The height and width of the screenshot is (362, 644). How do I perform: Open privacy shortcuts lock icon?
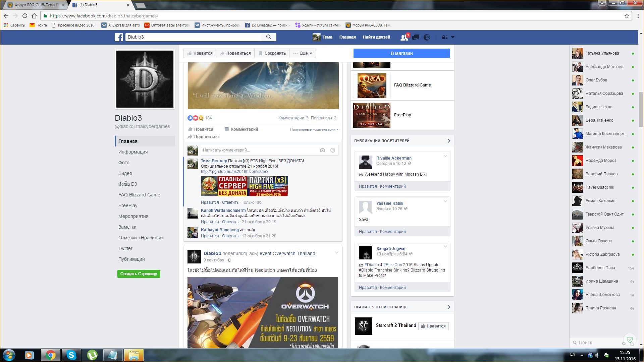(x=445, y=37)
